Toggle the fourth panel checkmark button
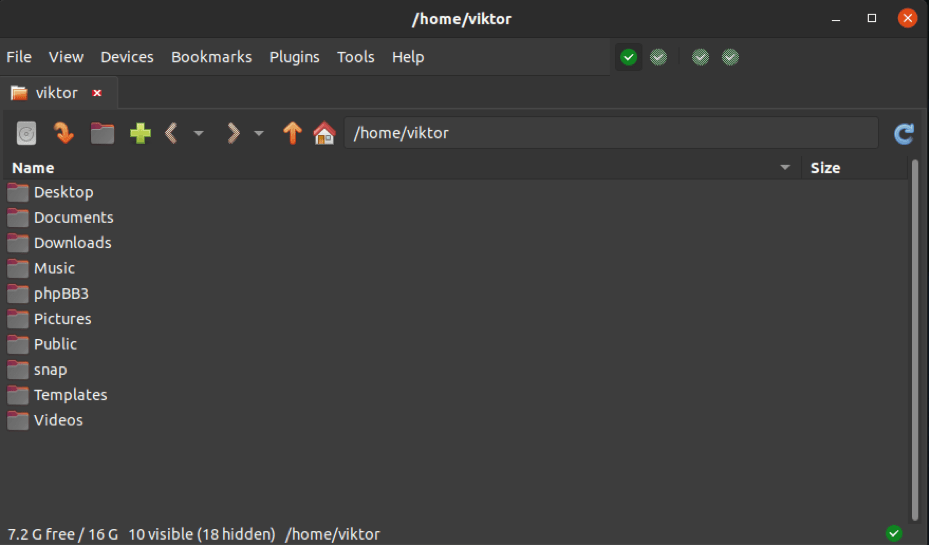Image resolution: width=929 pixels, height=545 pixels. point(730,57)
